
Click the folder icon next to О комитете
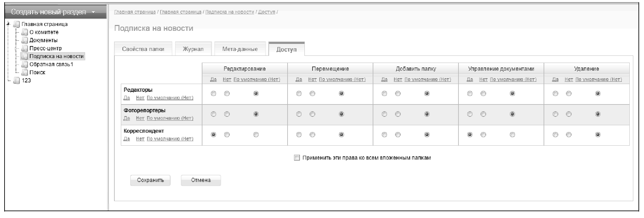(25, 32)
